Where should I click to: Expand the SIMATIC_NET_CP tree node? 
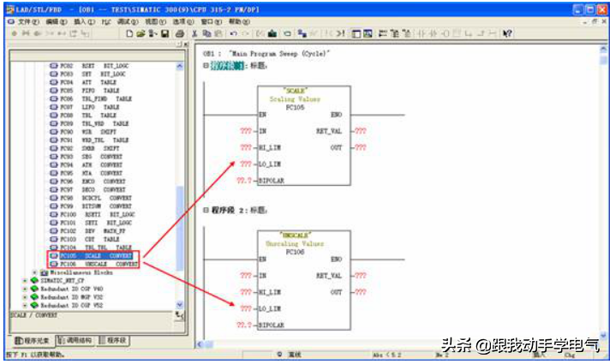(x=25, y=281)
